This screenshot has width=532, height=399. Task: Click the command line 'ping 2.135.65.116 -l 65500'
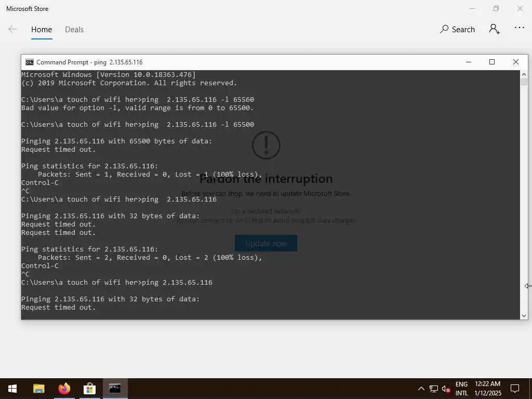(x=198, y=125)
